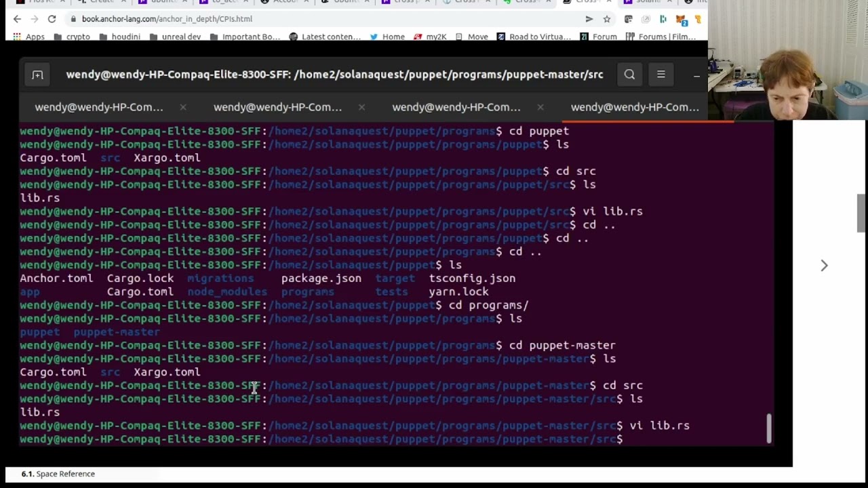Minimize the terminal window
868x488 pixels.
(696, 75)
